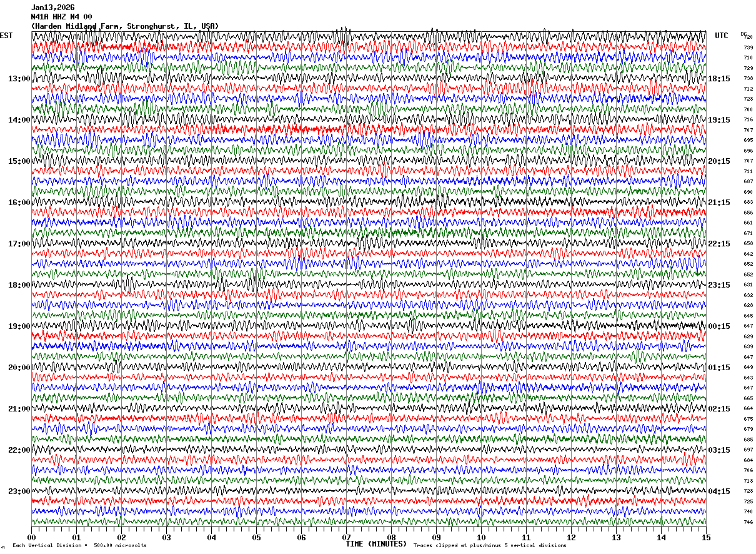Viewport: 756px width, 554px height.
Task: Click the "18:00" EST time label
Action: pyautogui.click(x=19, y=285)
